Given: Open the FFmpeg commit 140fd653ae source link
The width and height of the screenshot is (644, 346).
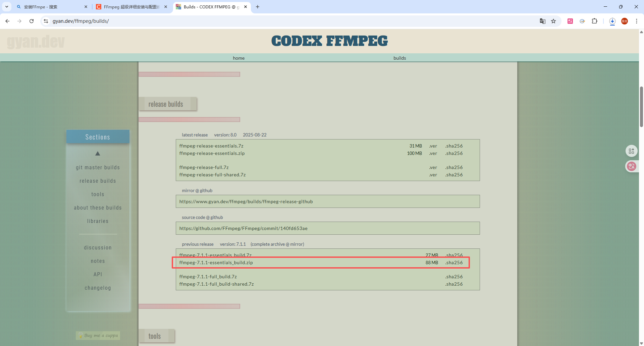Looking at the screenshot, I should click(243, 228).
